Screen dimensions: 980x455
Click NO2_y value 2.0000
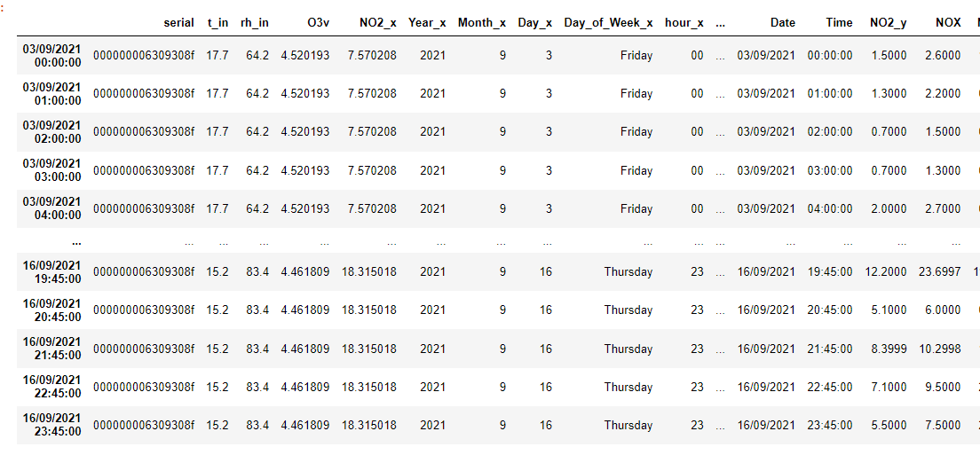pyautogui.click(x=889, y=209)
